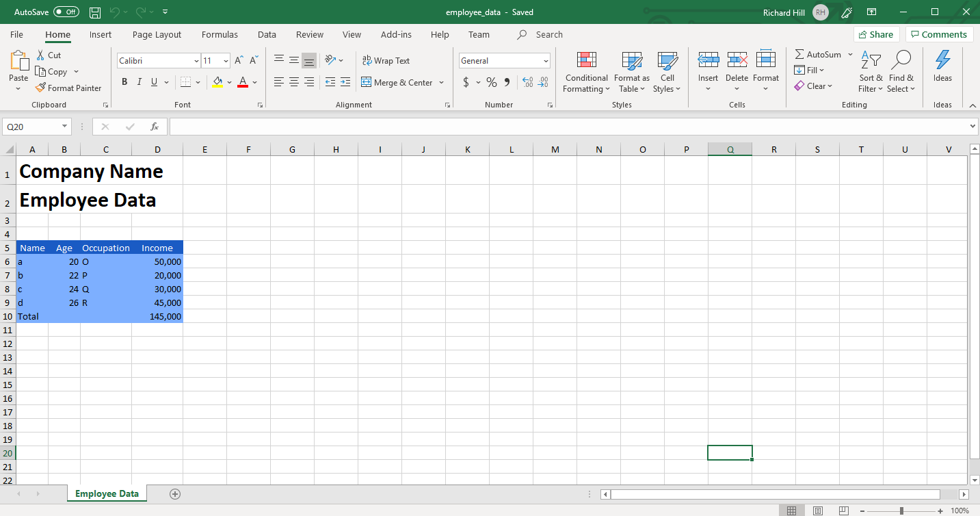The height and width of the screenshot is (516, 980).
Task: Open Conditional Formatting menu
Action: (x=587, y=72)
